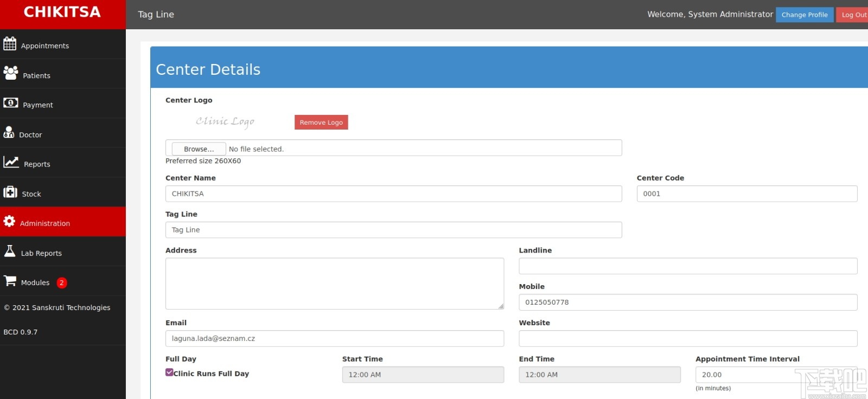Open the Appointments menu
The image size is (868, 399).
[63, 44]
